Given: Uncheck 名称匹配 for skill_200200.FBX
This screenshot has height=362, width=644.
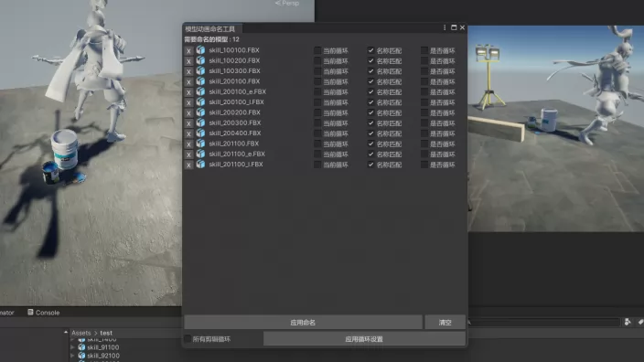Looking at the screenshot, I should [370, 112].
